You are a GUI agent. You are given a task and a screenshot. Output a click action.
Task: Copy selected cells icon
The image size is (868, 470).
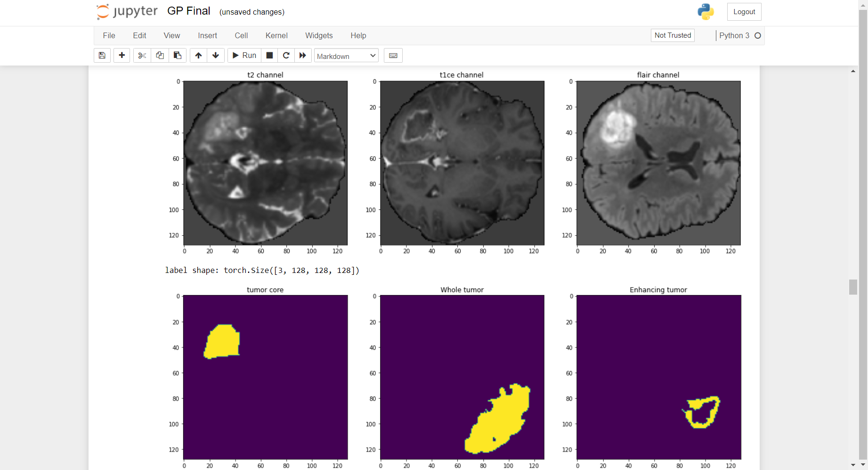pyautogui.click(x=160, y=56)
